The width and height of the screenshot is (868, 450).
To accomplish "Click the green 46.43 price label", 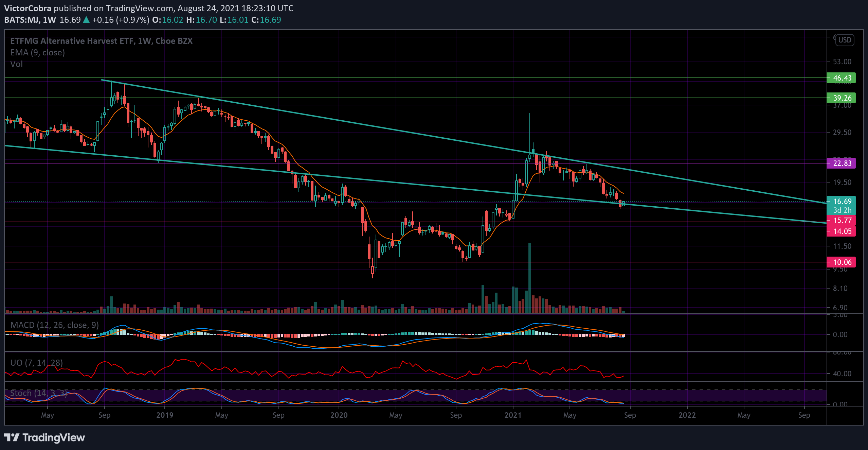I will click(841, 78).
